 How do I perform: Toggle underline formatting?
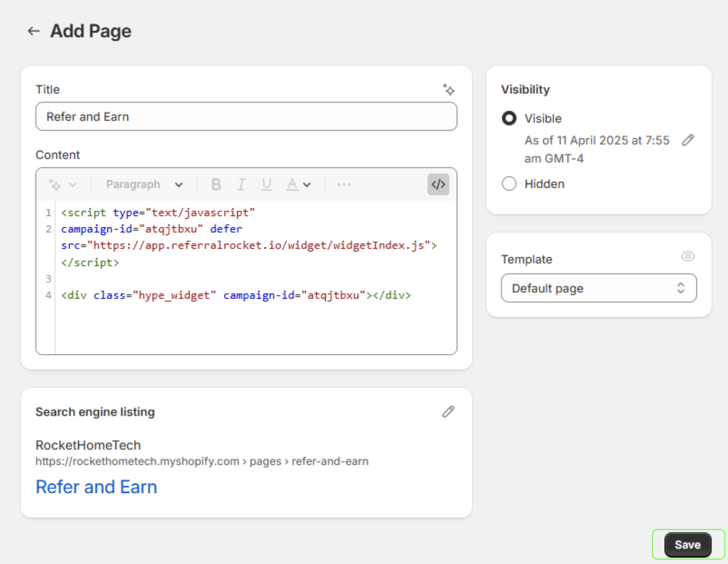coord(267,185)
